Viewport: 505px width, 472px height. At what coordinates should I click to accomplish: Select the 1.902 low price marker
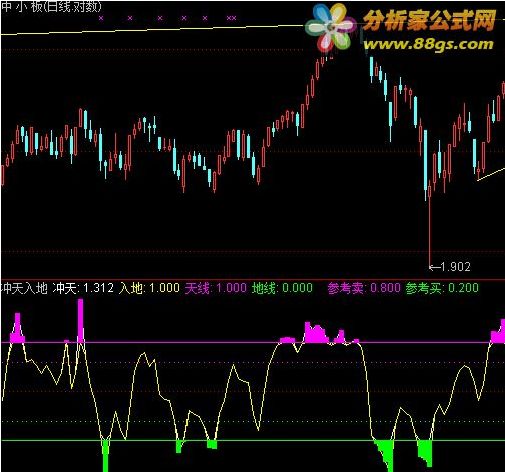(450, 267)
